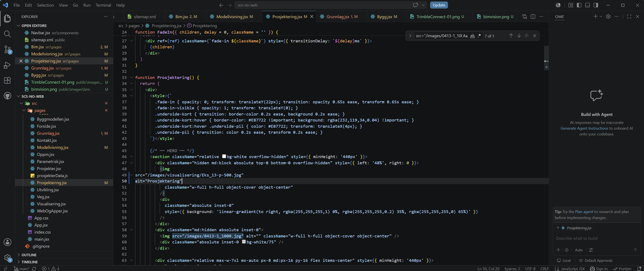Open new chat dropdown arrow
This screenshot has width=644, height=271.
coord(601,16)
